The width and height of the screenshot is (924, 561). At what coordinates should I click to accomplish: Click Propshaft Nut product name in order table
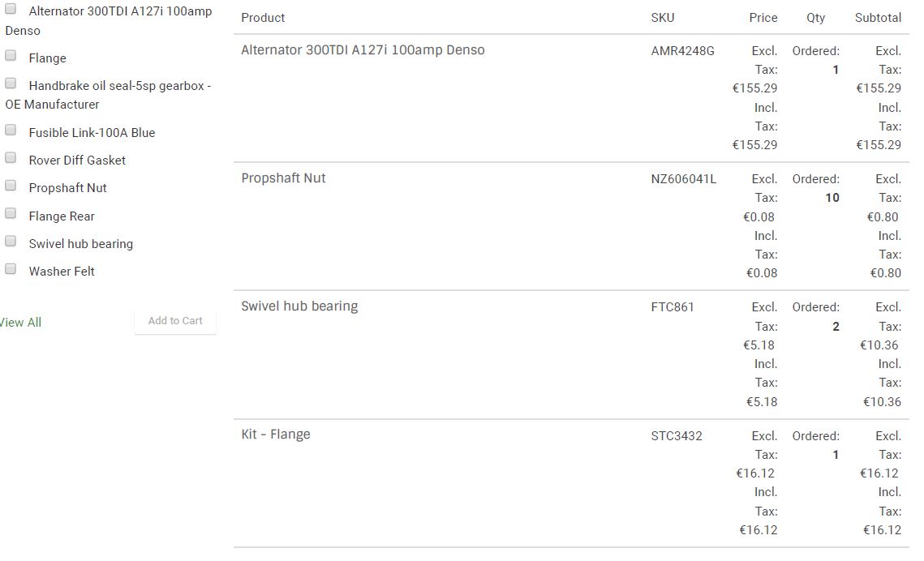283,178
